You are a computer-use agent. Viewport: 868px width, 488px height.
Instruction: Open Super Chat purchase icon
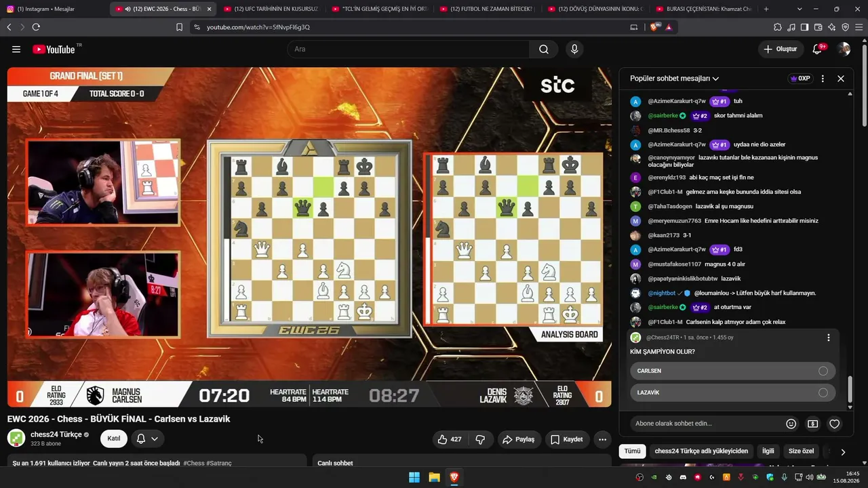[812, 424]
